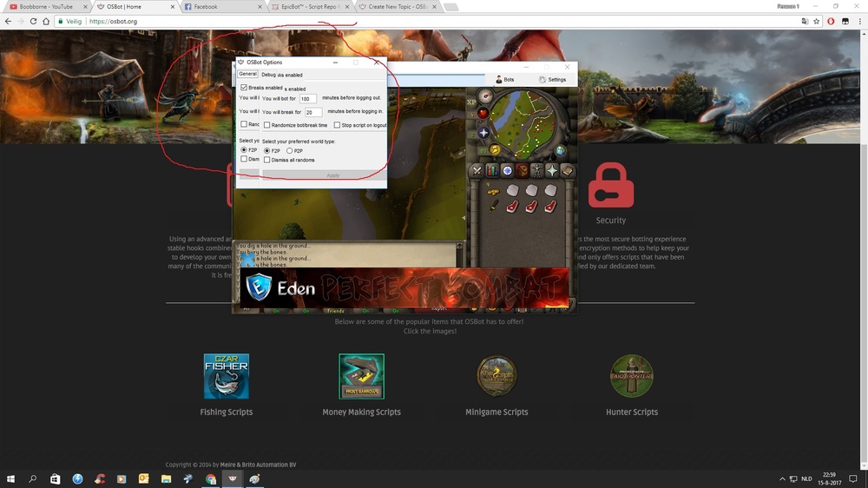Viewport: 868px width, 488px height.
Task: Open the Minigame Scripts link
Action: click(x=496, y=412)
